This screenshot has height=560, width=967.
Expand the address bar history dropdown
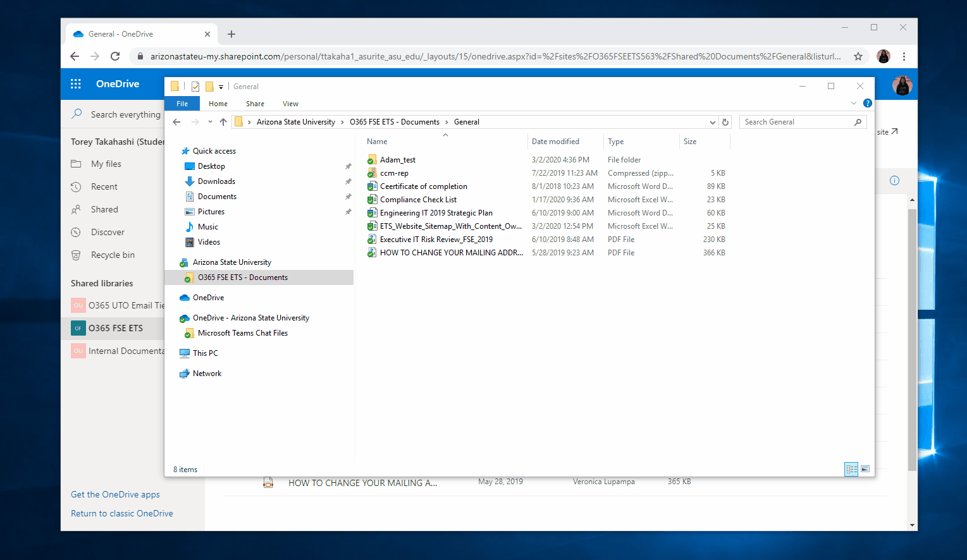[713, 122]
